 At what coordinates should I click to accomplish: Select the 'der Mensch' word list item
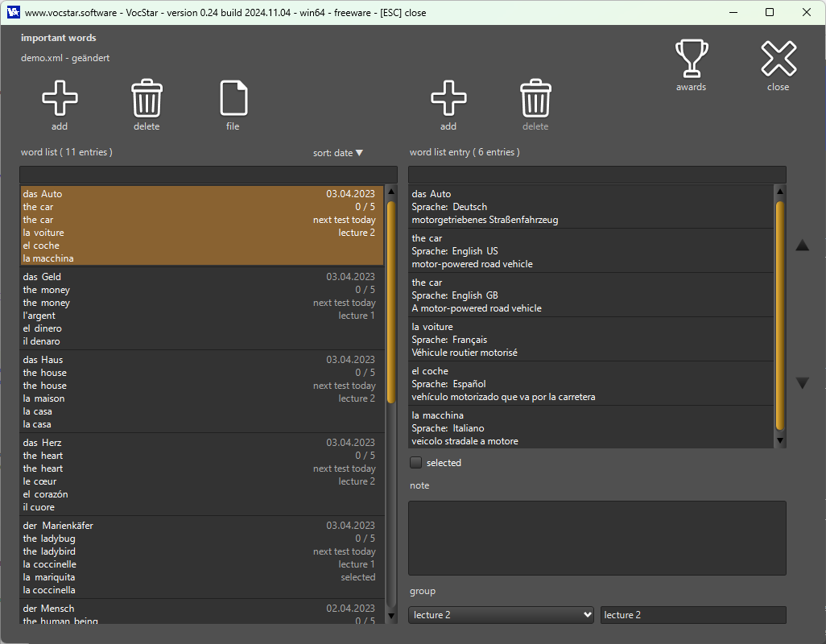(x=202, y=613)
